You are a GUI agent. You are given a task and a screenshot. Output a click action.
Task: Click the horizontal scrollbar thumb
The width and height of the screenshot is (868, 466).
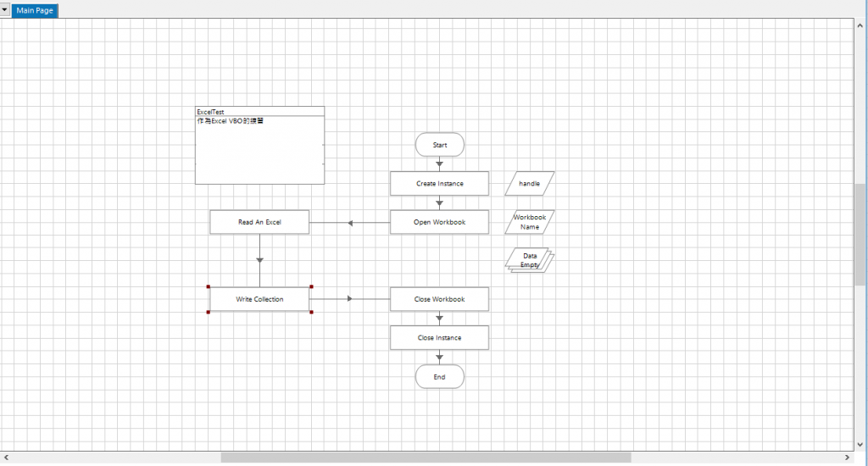click(x=426, y=458)
